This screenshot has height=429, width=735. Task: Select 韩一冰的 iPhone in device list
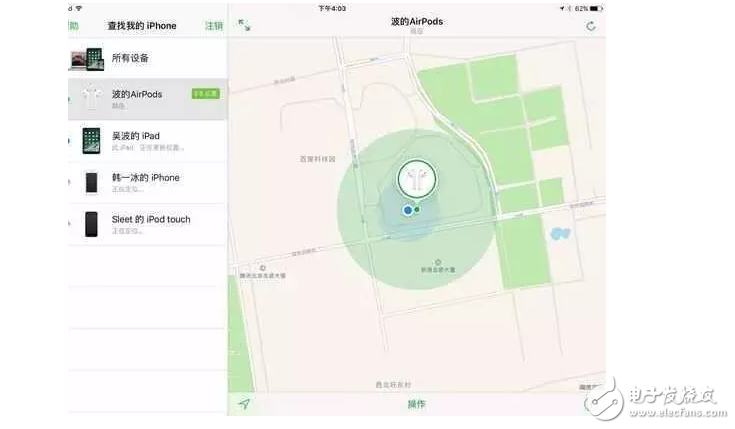coord(148,182)
